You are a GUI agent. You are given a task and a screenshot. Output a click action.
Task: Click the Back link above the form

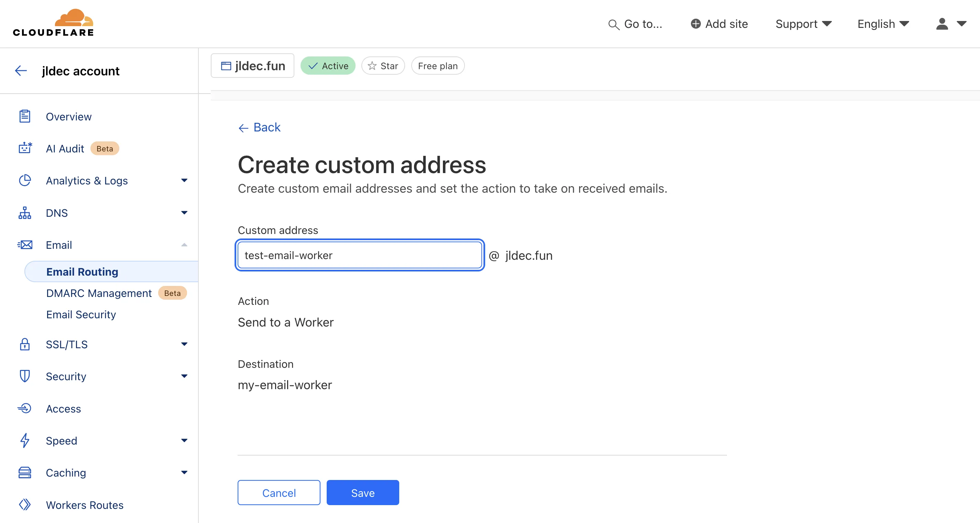pos(259,127)
